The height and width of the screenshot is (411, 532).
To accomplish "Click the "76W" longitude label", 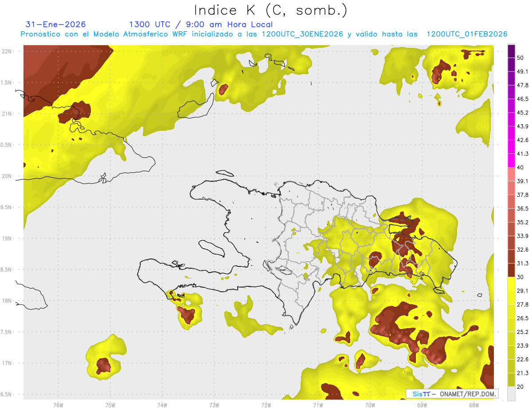I will pos(58,405).
